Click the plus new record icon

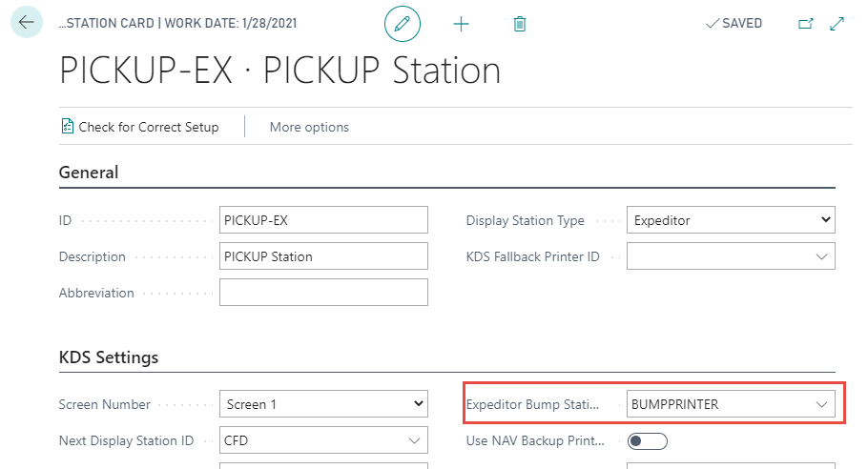461,24
